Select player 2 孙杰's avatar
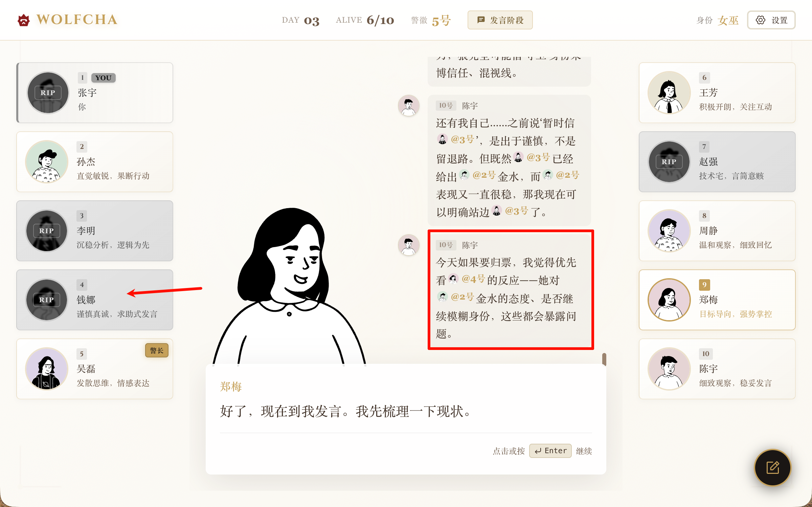 pyautogui.click(x=47, y=162)
